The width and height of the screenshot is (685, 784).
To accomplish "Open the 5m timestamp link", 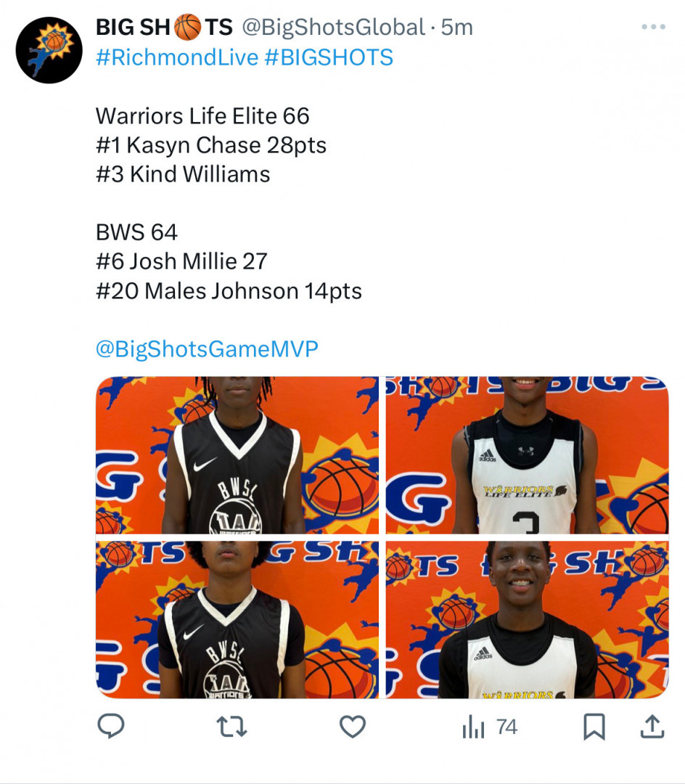I will pyautogui.click(x=456, y=28).
